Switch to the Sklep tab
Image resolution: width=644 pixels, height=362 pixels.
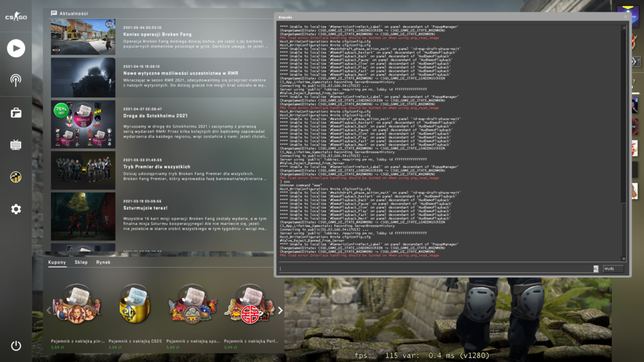pyautogui.click(x=81, y=262)
